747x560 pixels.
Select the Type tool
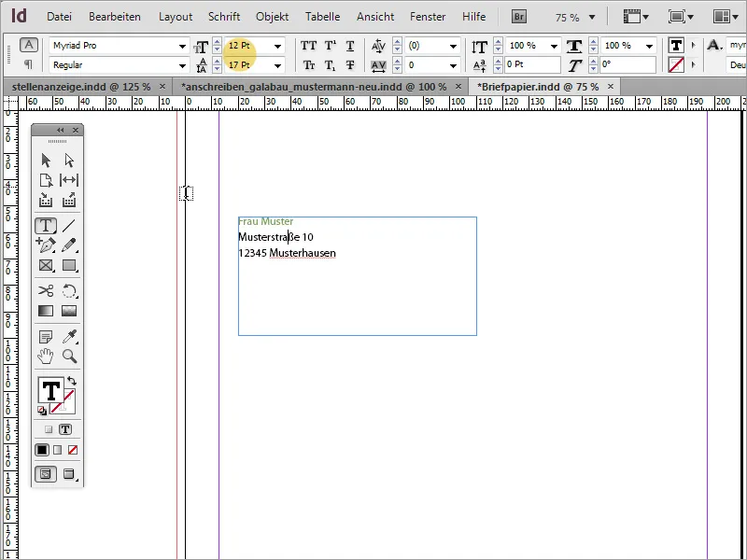pos(45,226)
